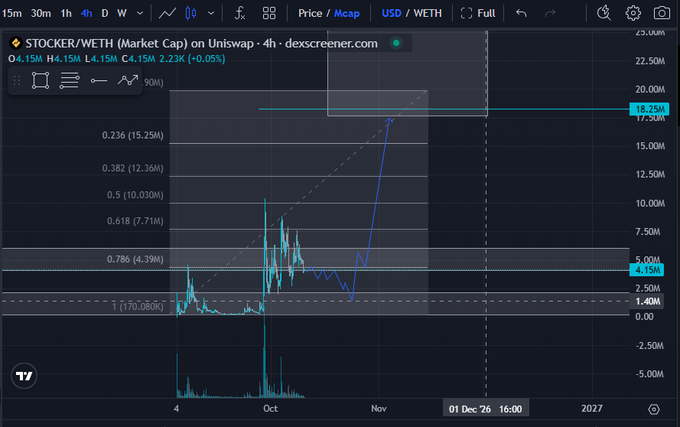
Task: Choose the line chart type icon
Action: [167, 13]
